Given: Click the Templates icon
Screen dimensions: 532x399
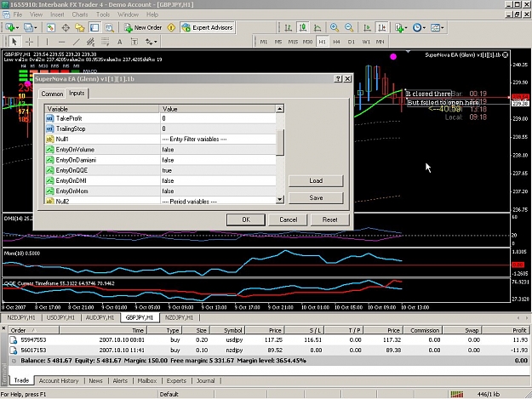Looking at the screenshot, I should (x=435, y=28).
